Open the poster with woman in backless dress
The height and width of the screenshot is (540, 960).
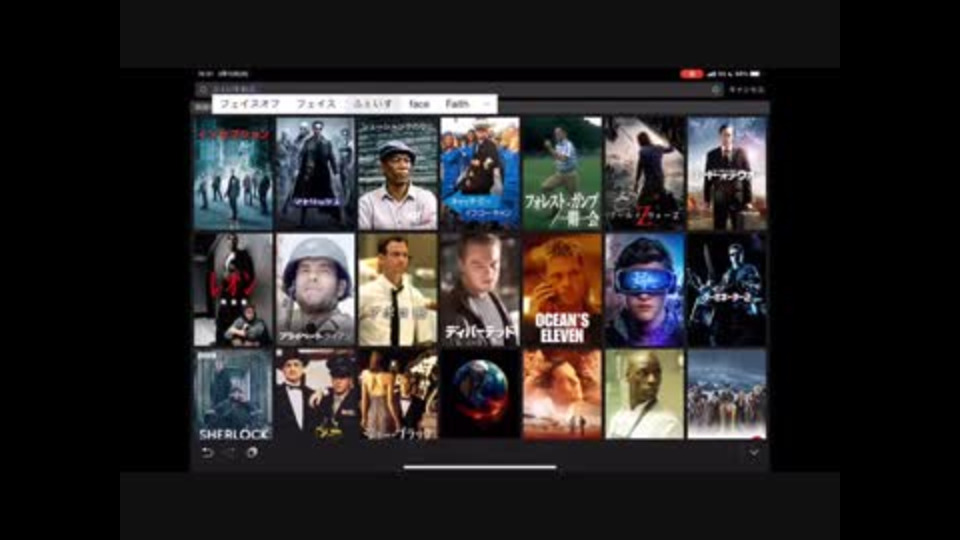[x=398, y=394]
